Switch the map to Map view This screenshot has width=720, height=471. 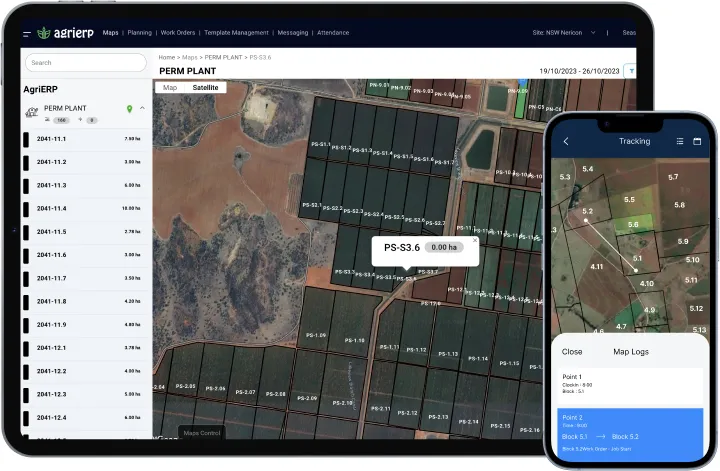[170, 88]
